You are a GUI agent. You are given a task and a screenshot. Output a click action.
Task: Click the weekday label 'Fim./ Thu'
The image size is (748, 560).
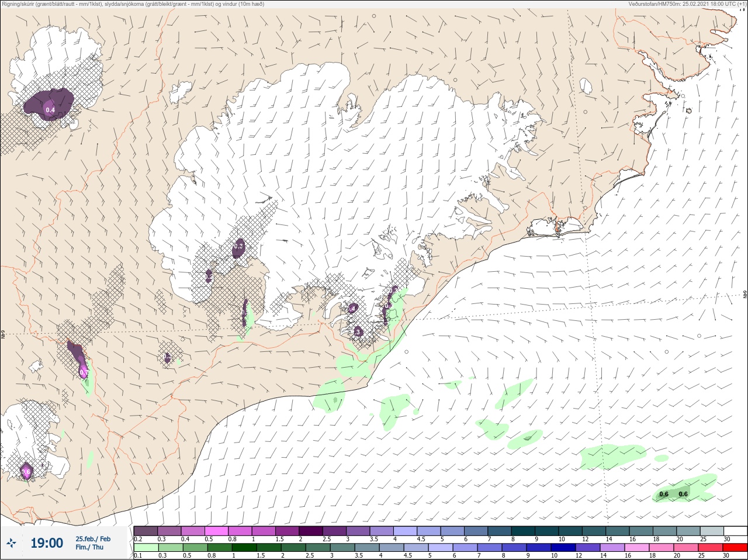pos(89,547)
